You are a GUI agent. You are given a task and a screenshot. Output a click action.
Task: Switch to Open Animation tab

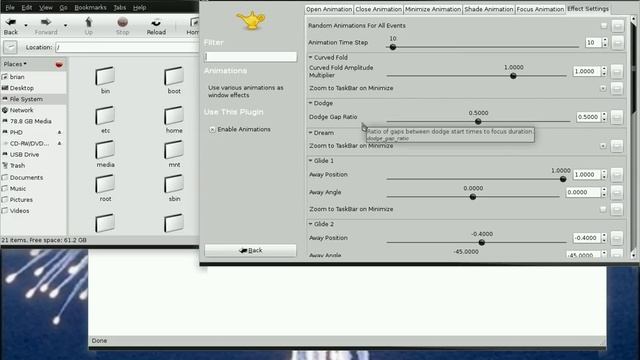pyautogui.click(x=329, y=9)
